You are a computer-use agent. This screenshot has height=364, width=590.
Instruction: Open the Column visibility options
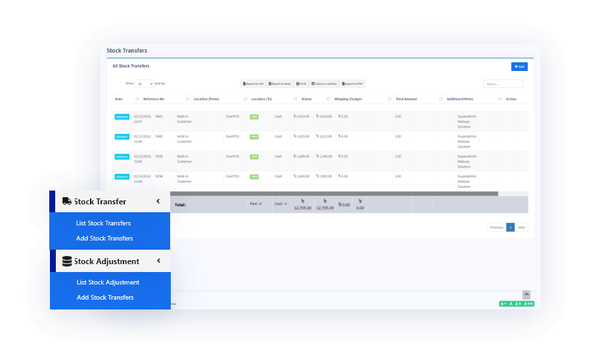point(324,84)
